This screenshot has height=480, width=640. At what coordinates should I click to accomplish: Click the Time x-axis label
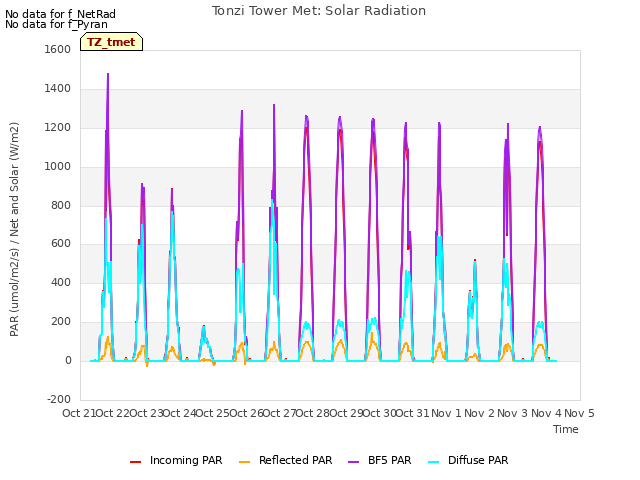[566, 429]
